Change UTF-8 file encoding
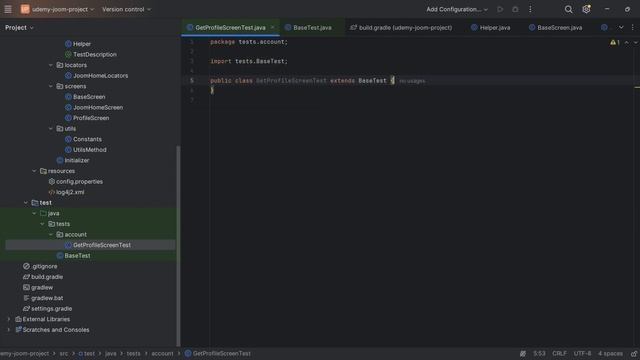Viewport: 640px width, 360px height. (x=582, y=353)
